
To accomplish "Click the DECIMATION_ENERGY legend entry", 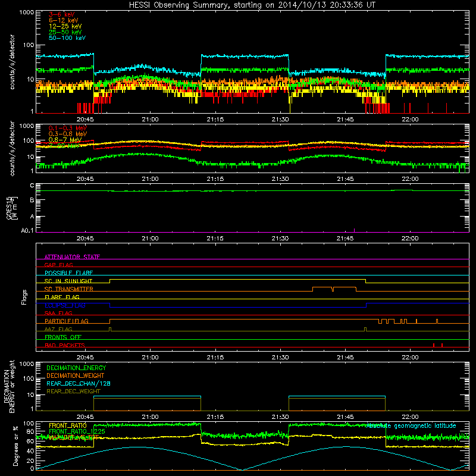I will point(76,368).
